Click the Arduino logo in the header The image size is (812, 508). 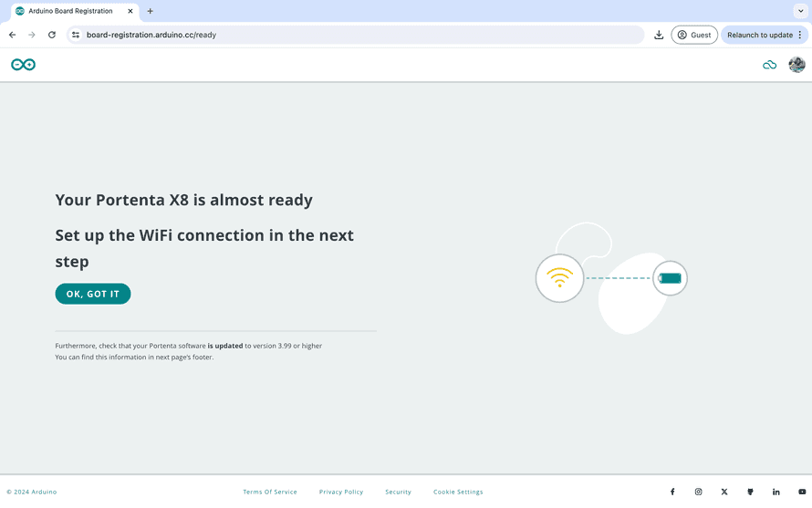pos(23,65)
